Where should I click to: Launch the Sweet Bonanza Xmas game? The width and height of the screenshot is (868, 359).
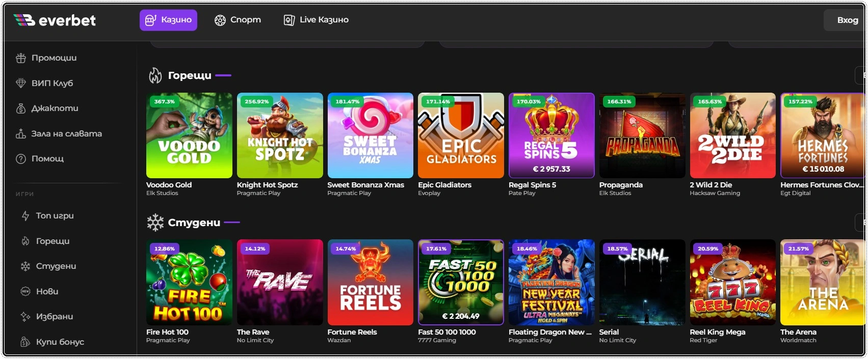coord(371,135)
